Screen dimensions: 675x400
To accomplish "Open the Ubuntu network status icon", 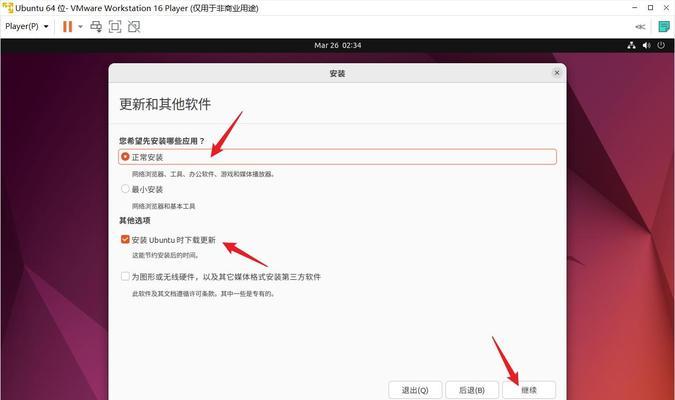I will (x=631, y=45).
